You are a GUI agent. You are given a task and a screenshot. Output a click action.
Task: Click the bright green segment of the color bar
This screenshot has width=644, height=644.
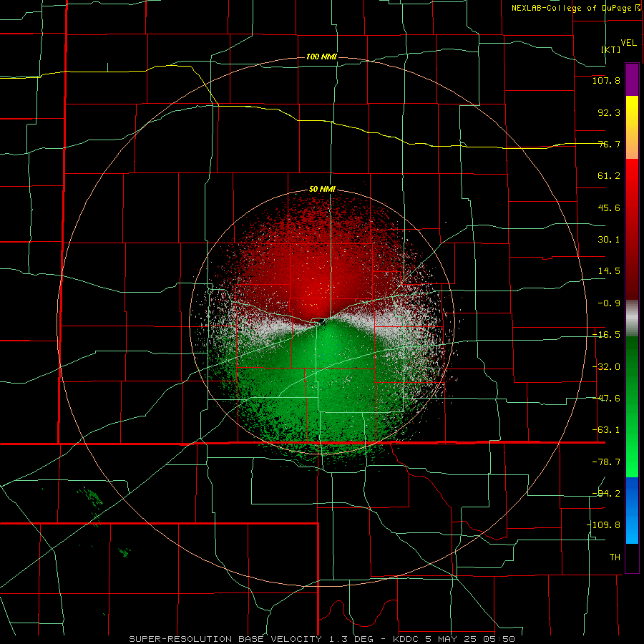(632, 406)
